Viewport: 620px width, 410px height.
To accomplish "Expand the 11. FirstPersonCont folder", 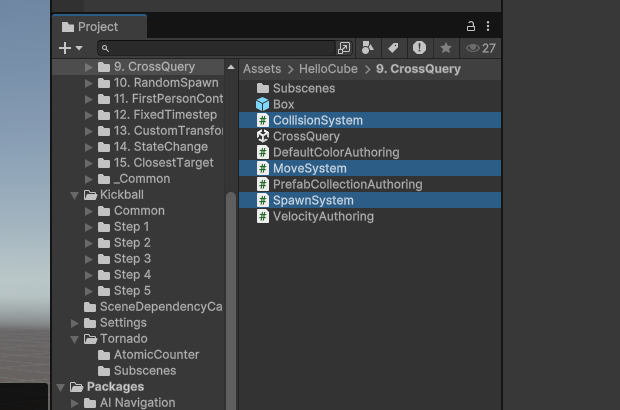I will (89, 99).
